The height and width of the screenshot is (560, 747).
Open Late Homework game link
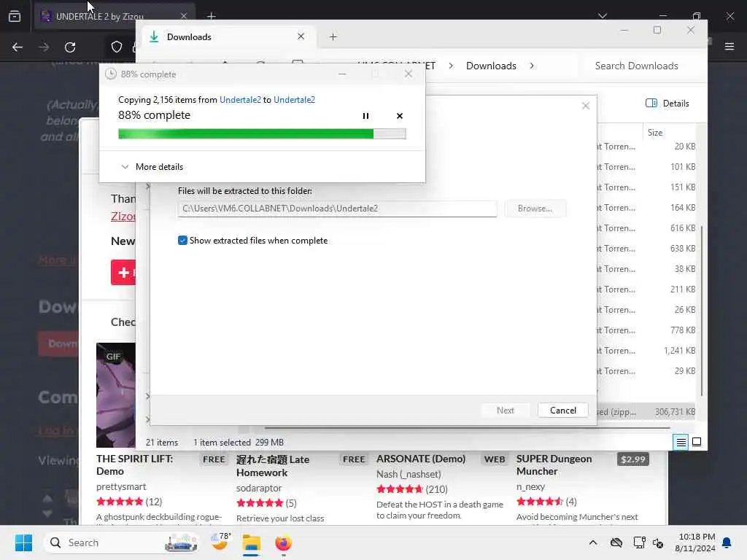[x=273, y=466]
